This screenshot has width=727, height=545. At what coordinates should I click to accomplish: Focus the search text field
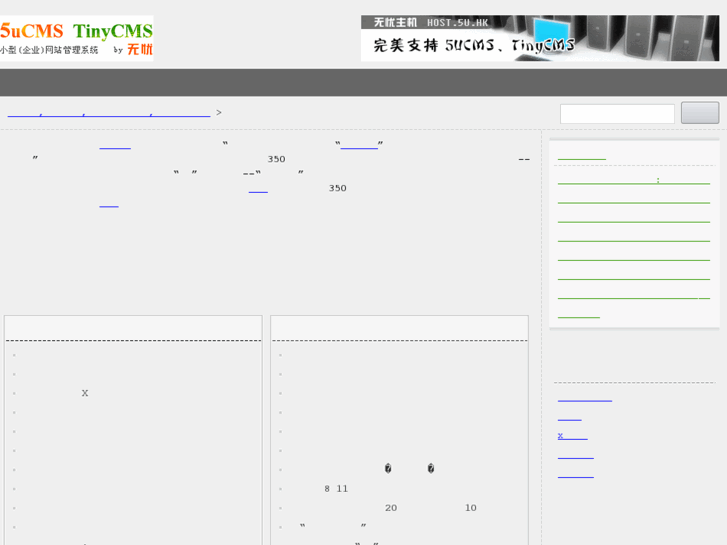(x=617, y=114)
